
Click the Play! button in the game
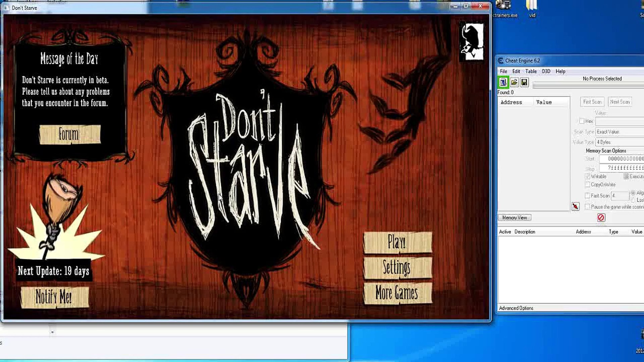(397, 242)
